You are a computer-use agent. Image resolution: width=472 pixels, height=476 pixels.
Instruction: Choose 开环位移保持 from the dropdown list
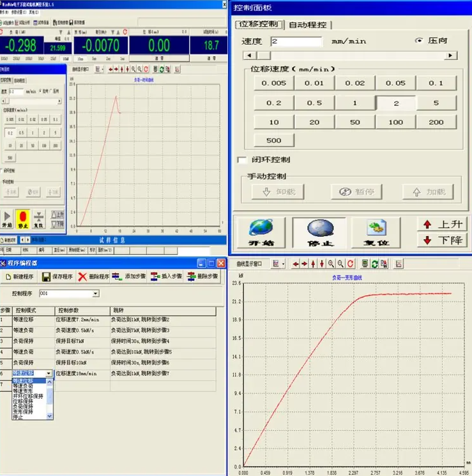coord(29,396)
